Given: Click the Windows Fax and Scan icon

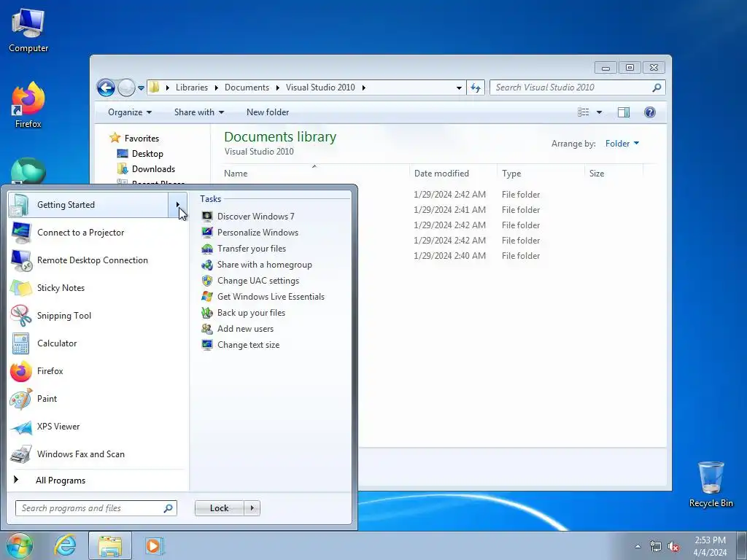Looking at the screenshot, I should 21,454.
